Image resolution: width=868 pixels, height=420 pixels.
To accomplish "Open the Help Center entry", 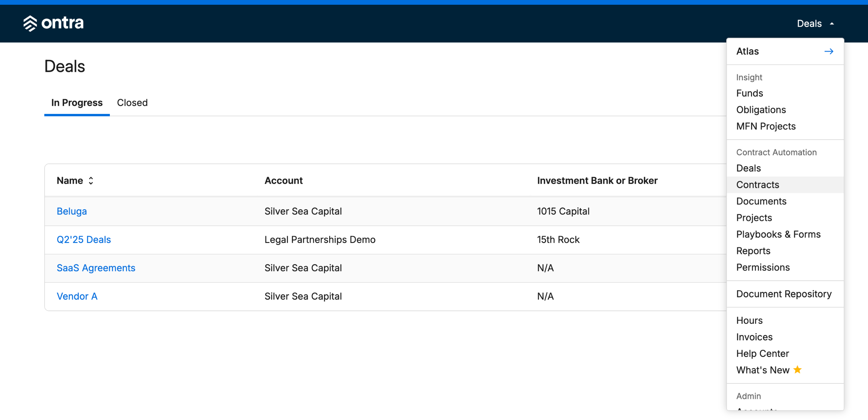I will [762, 354].
